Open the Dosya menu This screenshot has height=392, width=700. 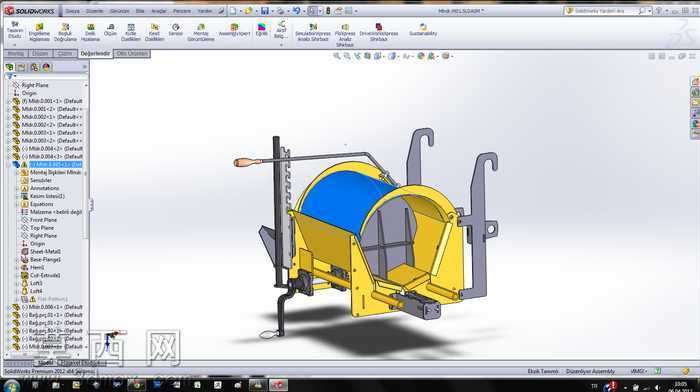[x=72, y=11]
